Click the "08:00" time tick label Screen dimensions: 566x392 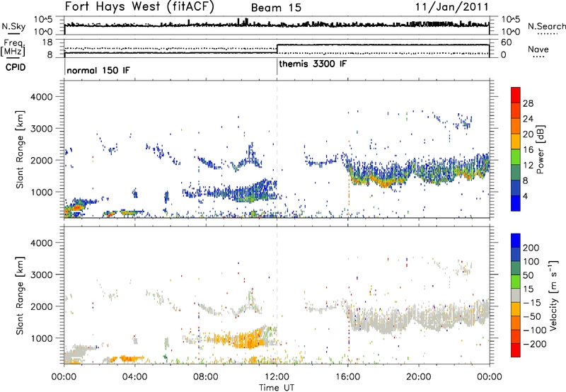coord(206,377)
